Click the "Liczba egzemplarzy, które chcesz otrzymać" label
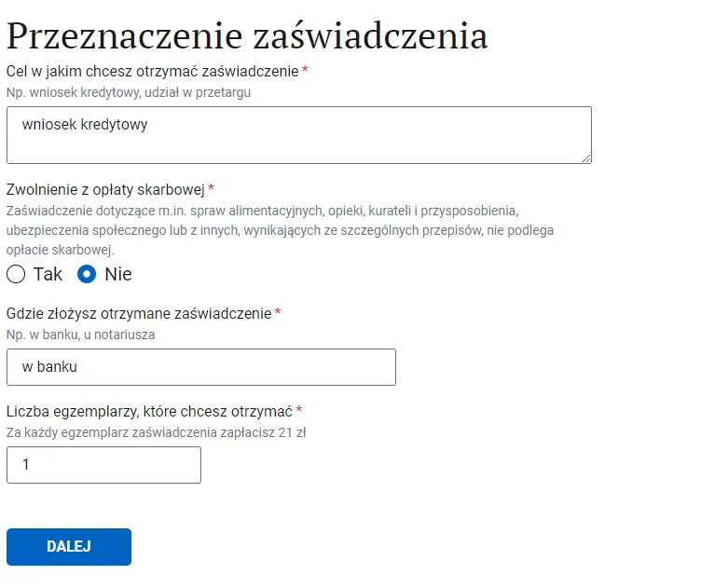728x588 pixels. pos(149,411)
